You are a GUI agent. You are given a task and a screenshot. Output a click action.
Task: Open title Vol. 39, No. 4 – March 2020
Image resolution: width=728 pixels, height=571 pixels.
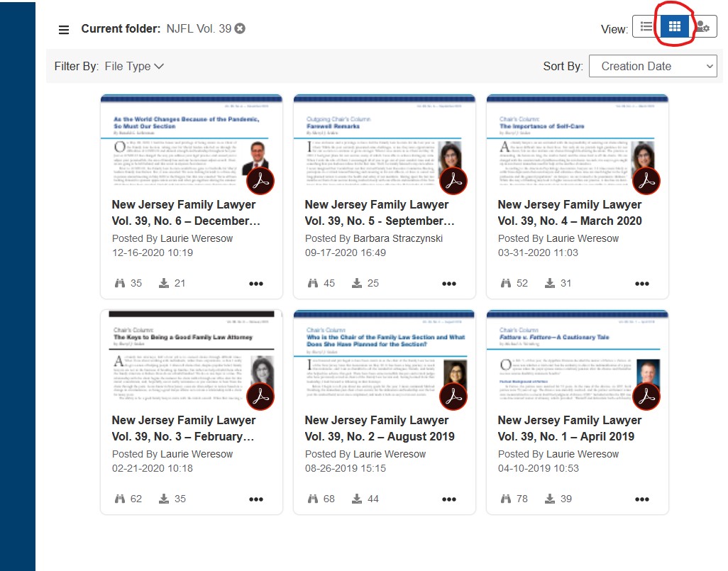click(570, 213)
